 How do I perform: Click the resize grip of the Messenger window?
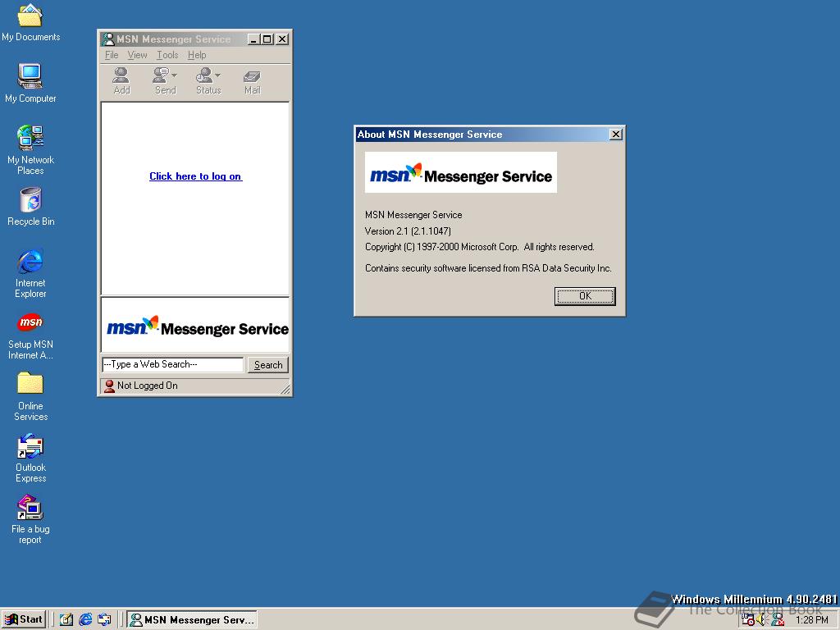pyautogui.click(x=285, y=390)
